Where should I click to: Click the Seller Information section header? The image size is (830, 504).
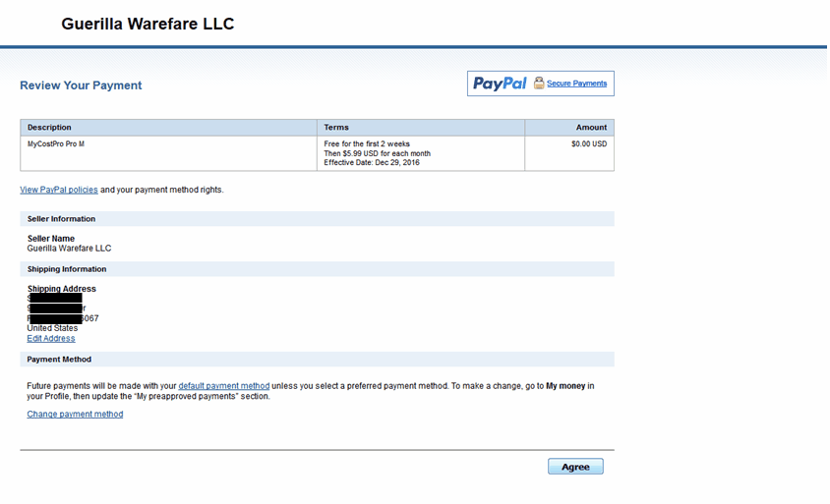point(317,219)
